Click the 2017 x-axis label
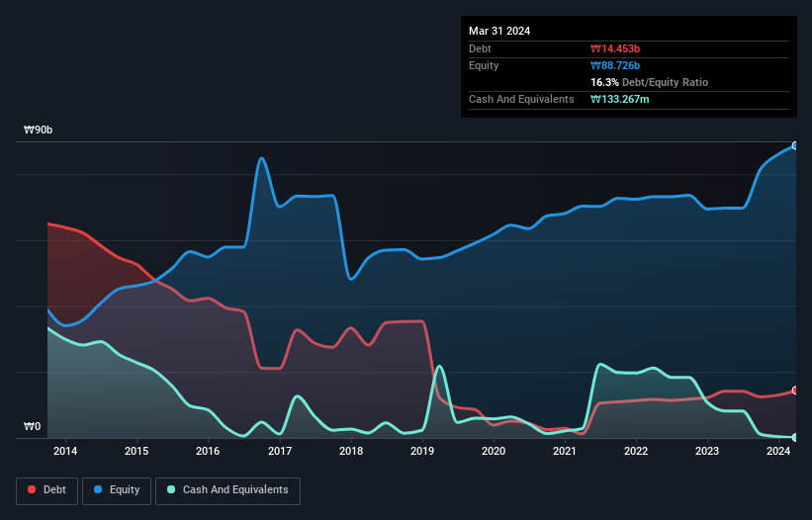This screenshot has height=520, width=812. point(280,451)
